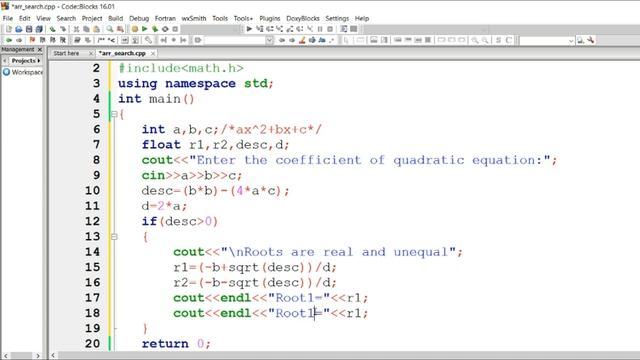Image resolution: width=640 pixels, height=360 pixels.
Task: Insert a DoxyBlocks line comment
Action: click(111, 40)
